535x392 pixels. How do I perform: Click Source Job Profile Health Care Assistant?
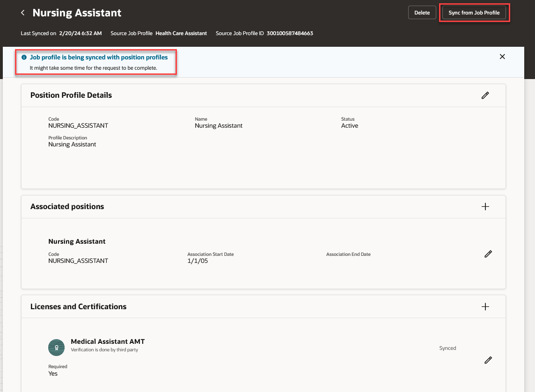(181, 33)
